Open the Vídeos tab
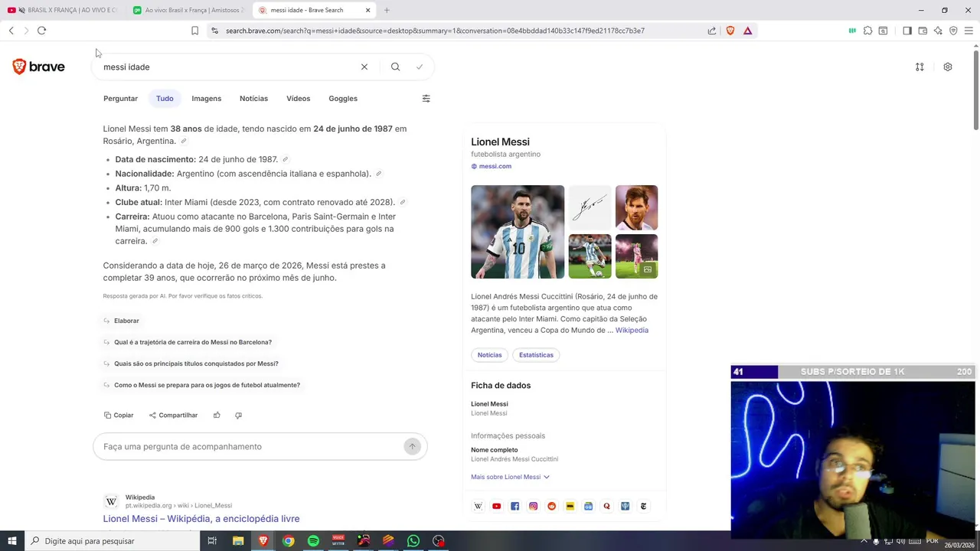This screenshot has height=551, width=980. tap(298, 98)
